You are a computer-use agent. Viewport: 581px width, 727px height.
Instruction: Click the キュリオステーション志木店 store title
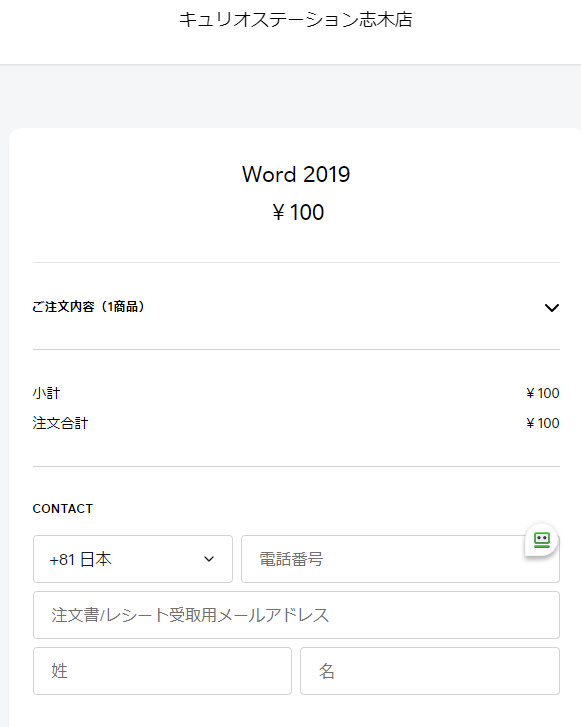pos(296,20)
